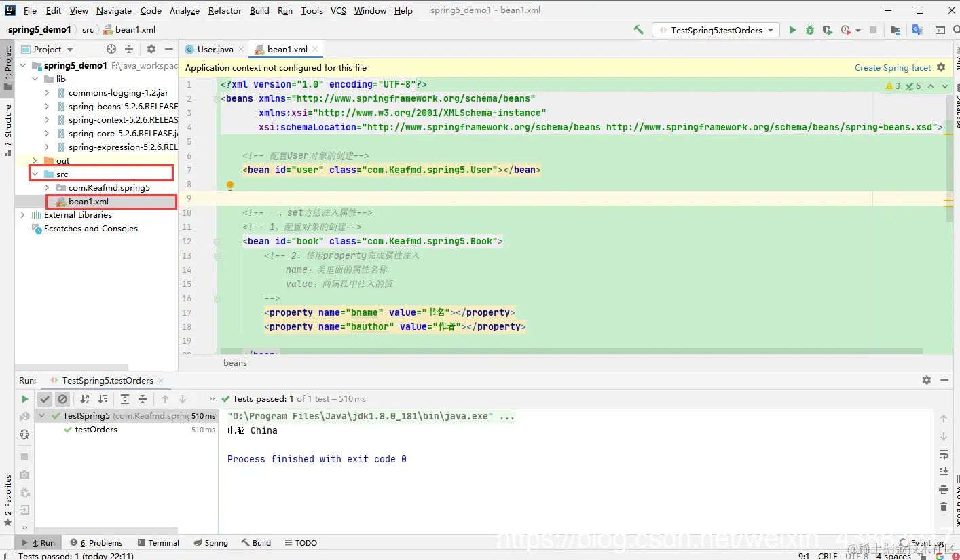Sort tests alphabetically

(x=85, y=399)
